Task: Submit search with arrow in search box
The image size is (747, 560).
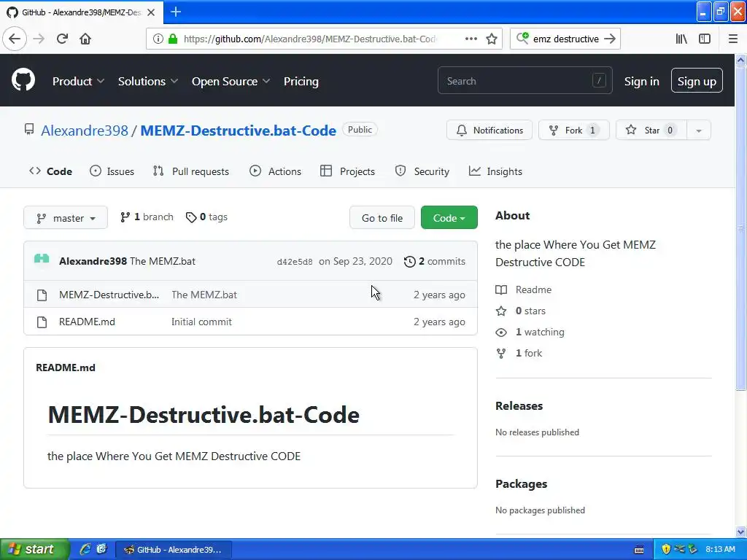Action: click(x=610, y=39)
